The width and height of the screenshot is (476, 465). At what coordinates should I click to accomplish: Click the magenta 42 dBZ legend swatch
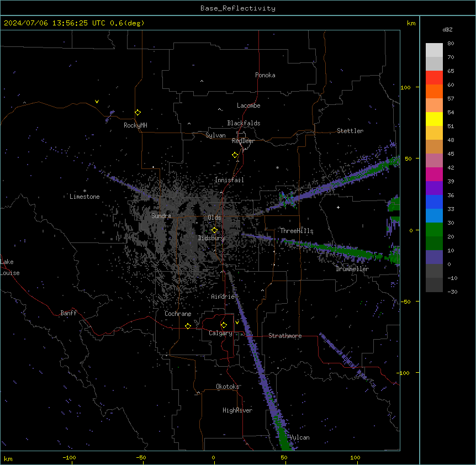coord(434,174)
